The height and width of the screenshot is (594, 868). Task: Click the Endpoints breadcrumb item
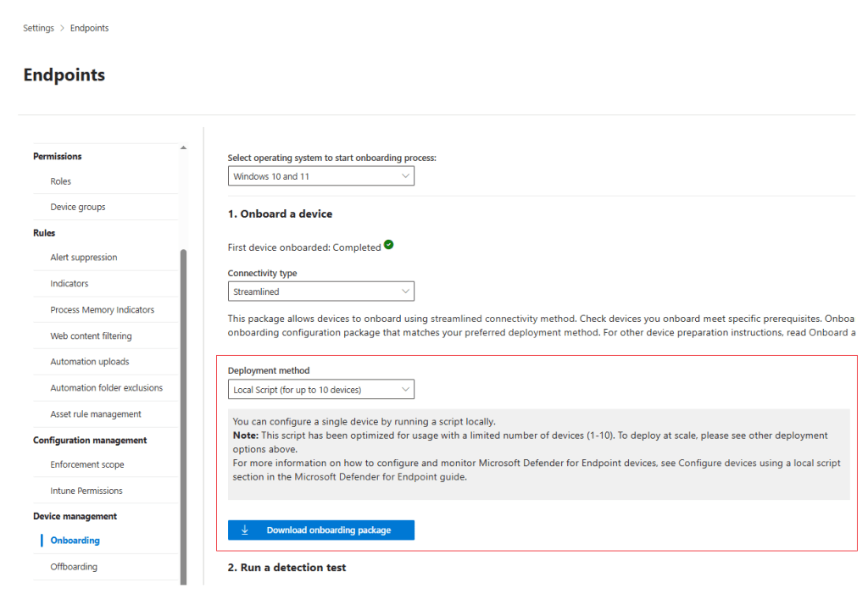pyautogui.click(x=89, y=27)
